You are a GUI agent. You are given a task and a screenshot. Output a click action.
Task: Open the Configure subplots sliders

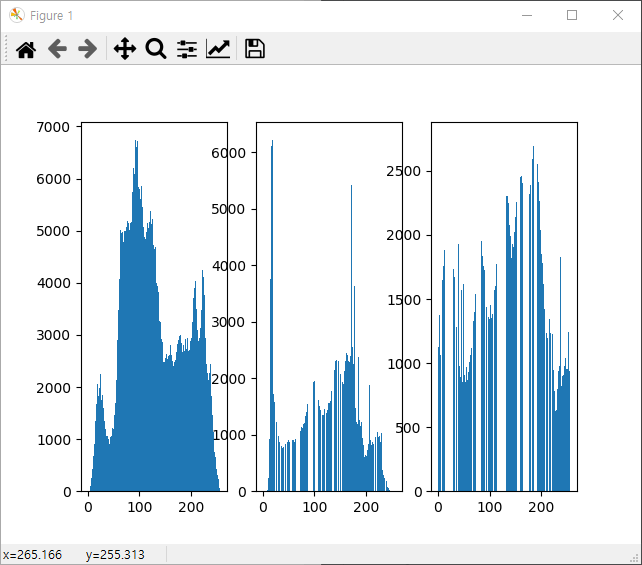pos(187,49)
